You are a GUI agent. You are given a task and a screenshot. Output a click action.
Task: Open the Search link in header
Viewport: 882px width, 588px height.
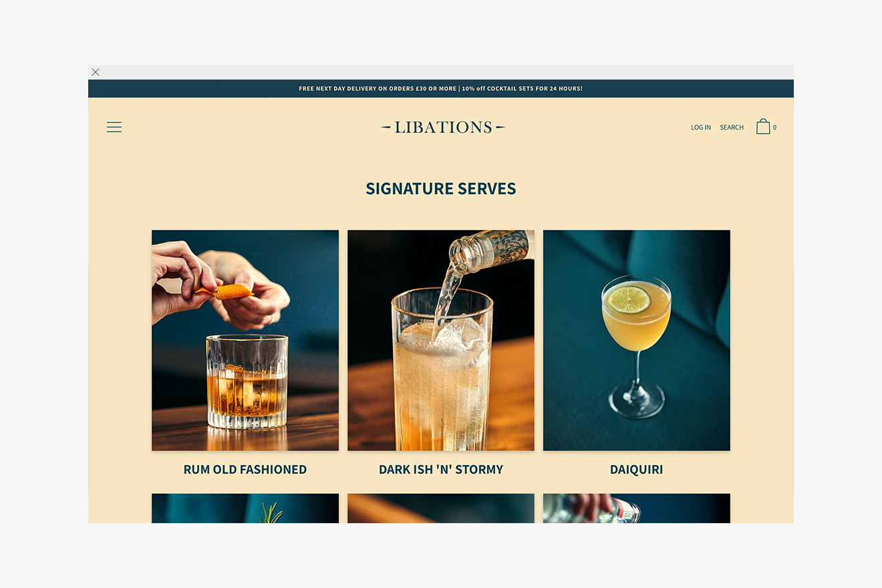[732, 128]
